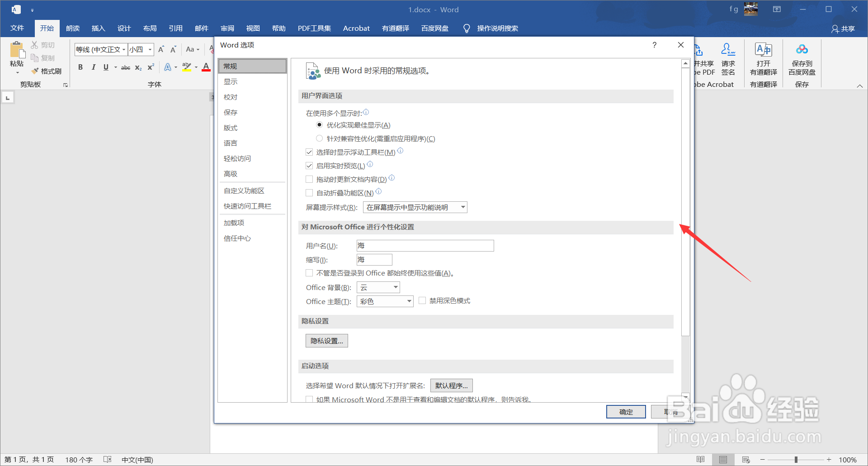868x466 pixels.
Task: Select Customize Ribbon category
Action: (x=252, y=190)
